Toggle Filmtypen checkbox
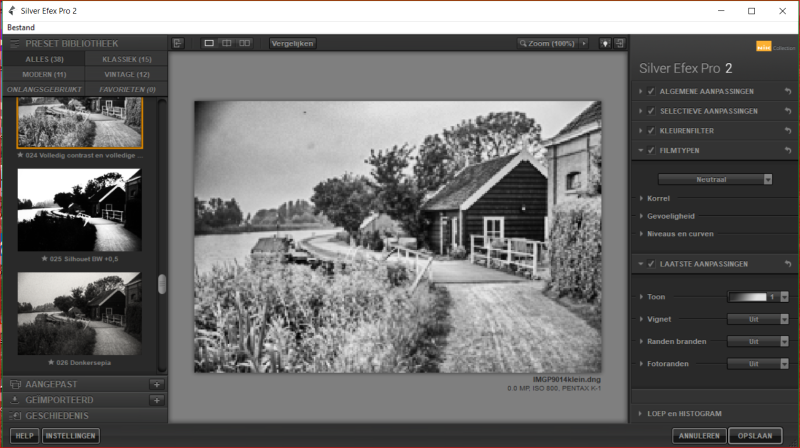This screenshot has height=448, width=800. 651,151
